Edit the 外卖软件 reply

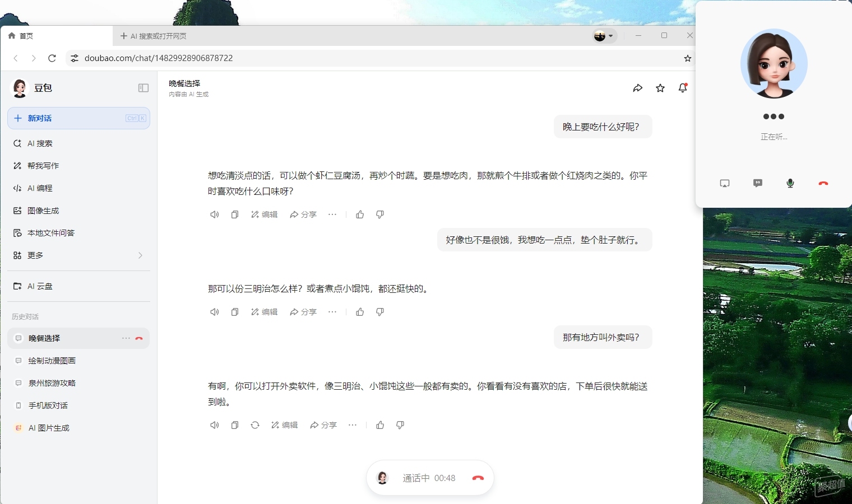click(284, 425)
